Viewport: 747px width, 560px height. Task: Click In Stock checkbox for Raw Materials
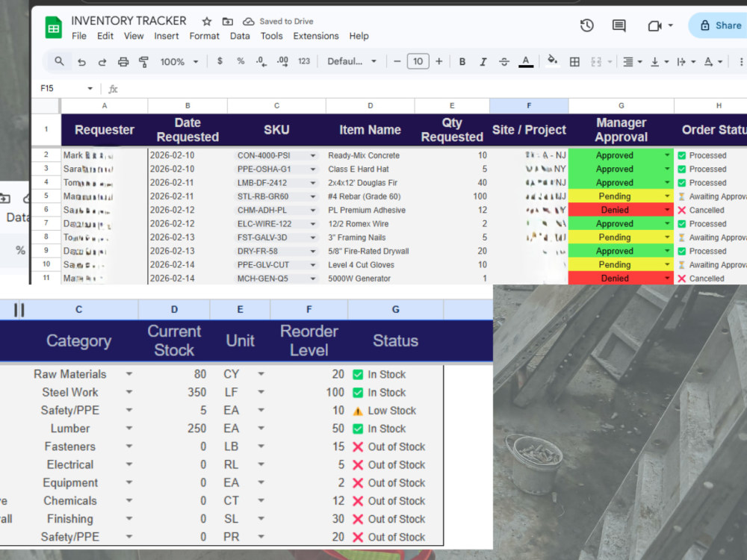358,375
